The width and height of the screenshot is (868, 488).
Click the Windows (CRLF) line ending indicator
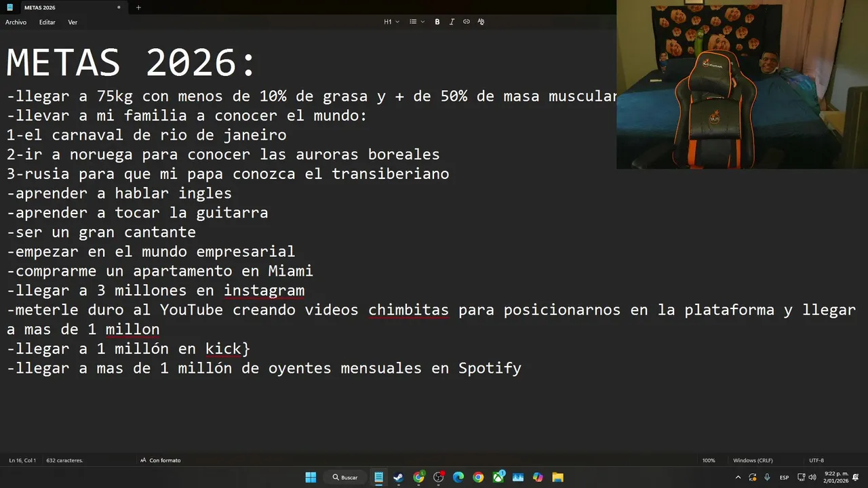[753, 460]
